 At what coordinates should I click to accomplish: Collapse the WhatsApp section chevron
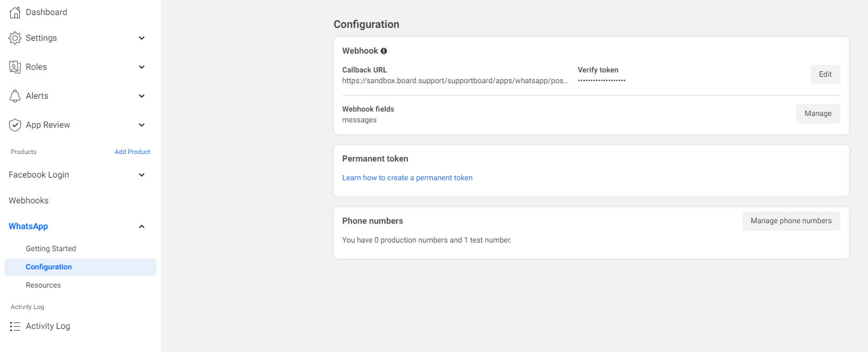(142, 226)
